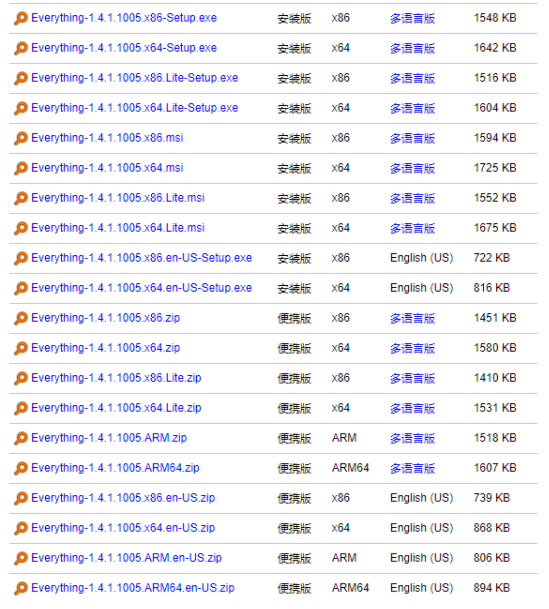Click 多语言版 link in the x64.zip row
The height and width of the screenshot is (609, 549).
tap(412, 348)
